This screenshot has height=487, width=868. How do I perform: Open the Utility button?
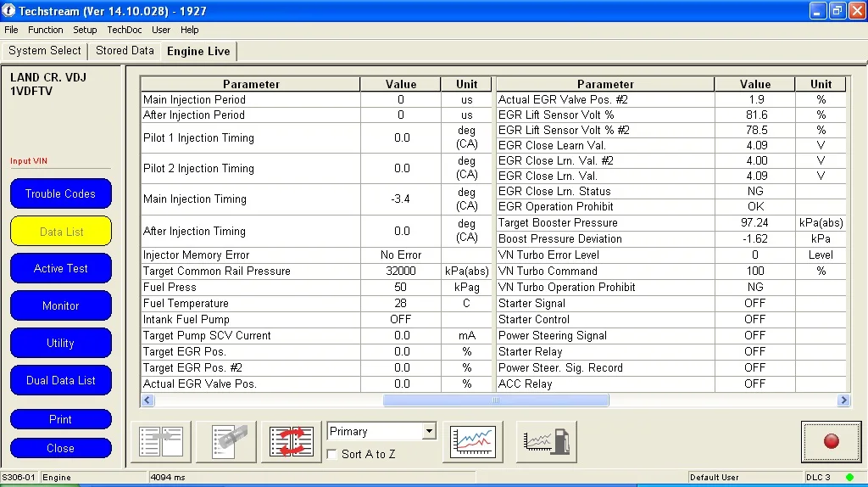(60, 343)
